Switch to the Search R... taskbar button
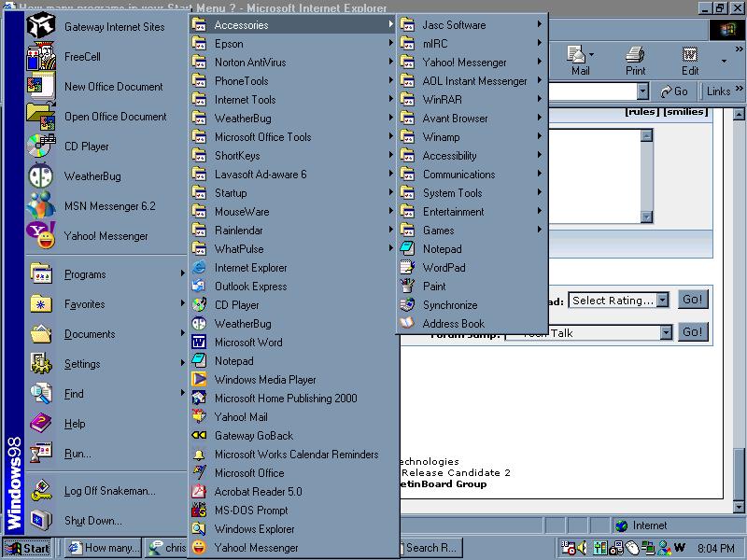 click(431, 548)
